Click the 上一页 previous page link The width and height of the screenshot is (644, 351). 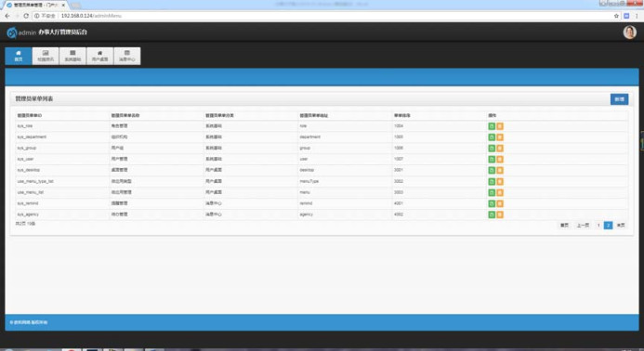pos(583,226)
